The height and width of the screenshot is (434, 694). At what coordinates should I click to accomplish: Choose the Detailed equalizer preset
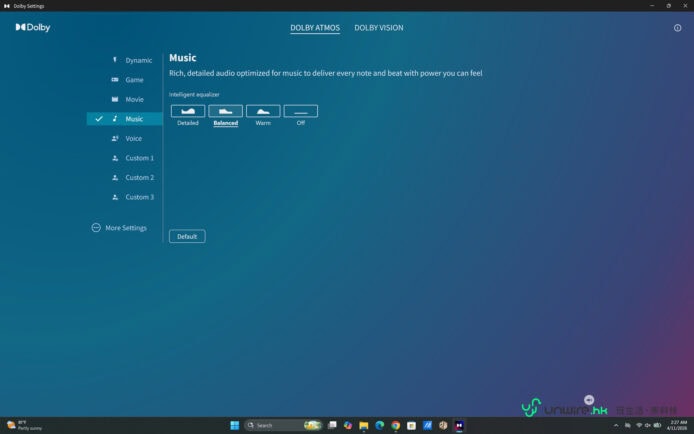pos(188,111)
